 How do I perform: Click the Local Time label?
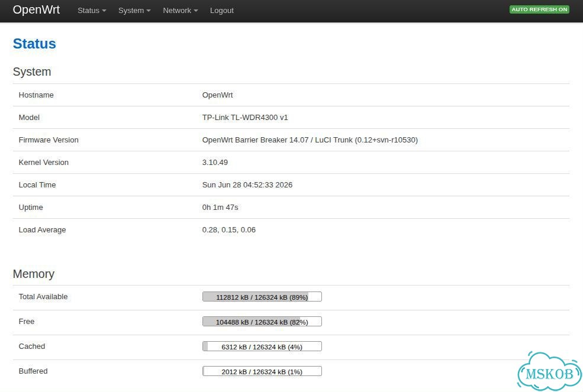pyautogui.click(x=37, y=185)
